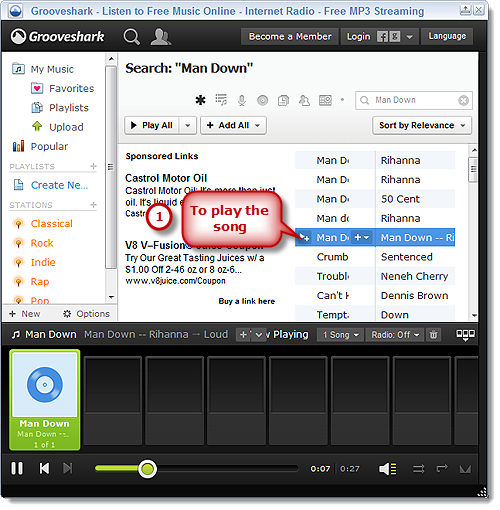Add the current song via the queue plus button

coord(243,335)
